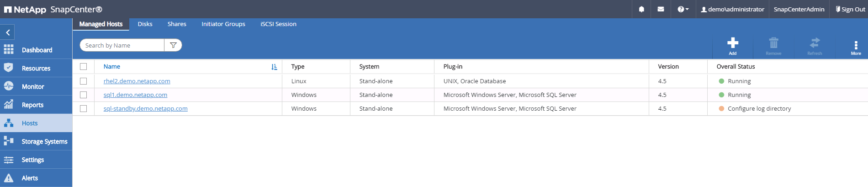Screen dimensions: 868x187
Task: Click the Sign Out button
Action: (850, 9)
